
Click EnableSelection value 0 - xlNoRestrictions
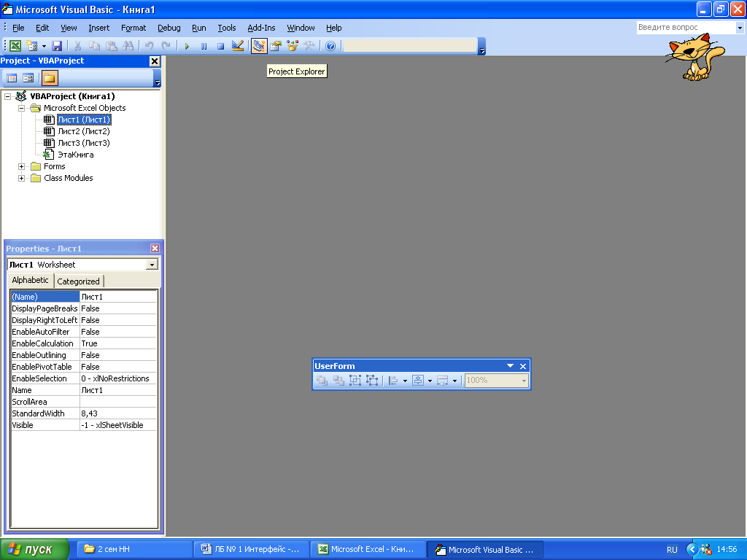tap(118, 378)
